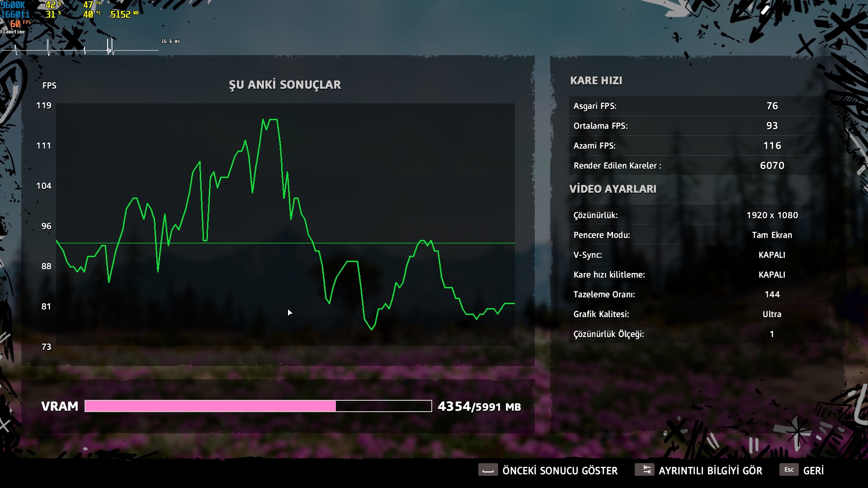The height and width of the screenshot is (488, 868).
Task: Select the Grafik Kalitesi label
Action: coord(601,314)
